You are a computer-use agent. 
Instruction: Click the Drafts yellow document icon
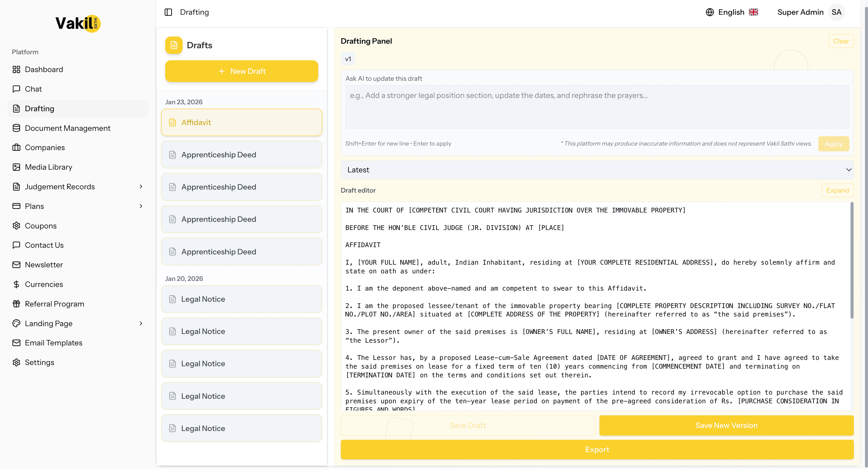click(174, 45)
